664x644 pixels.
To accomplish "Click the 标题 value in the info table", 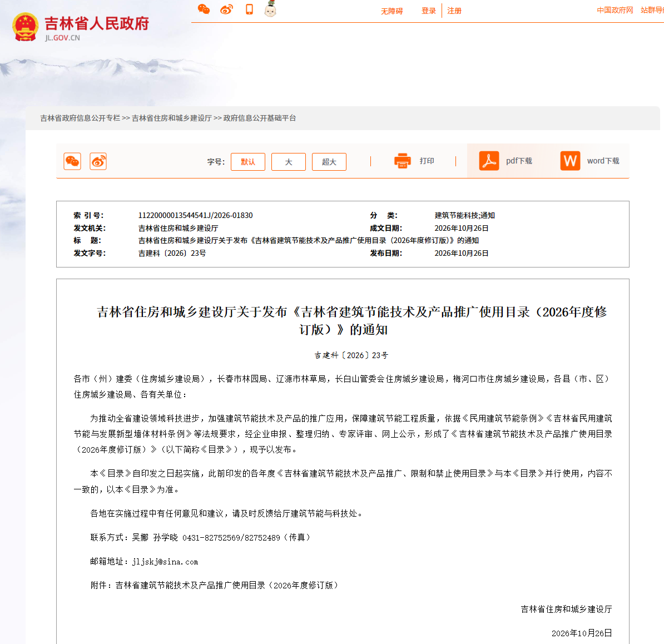I will [308, 240].
